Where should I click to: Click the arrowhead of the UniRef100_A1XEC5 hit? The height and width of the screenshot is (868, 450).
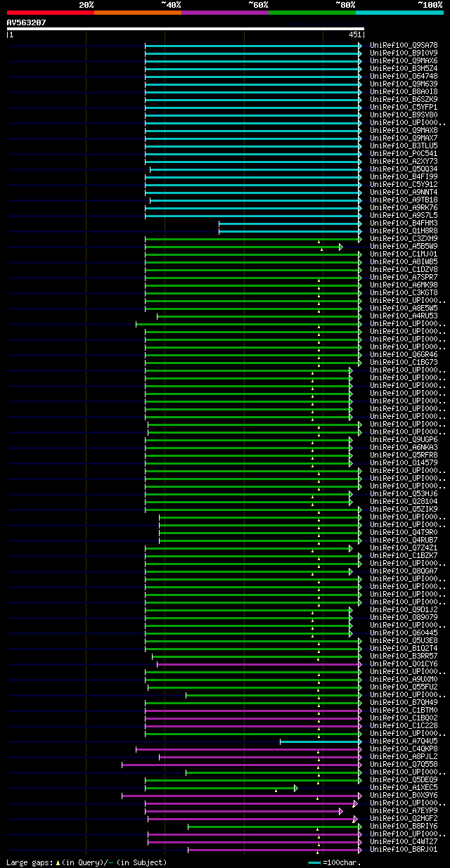pos(296,788)
